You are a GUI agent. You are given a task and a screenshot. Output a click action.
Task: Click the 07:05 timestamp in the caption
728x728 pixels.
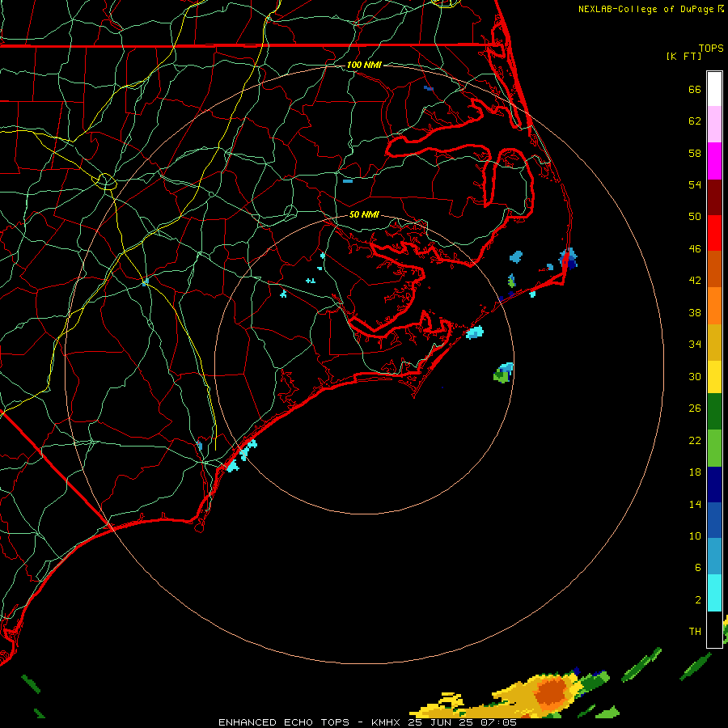tap(498, 722)
